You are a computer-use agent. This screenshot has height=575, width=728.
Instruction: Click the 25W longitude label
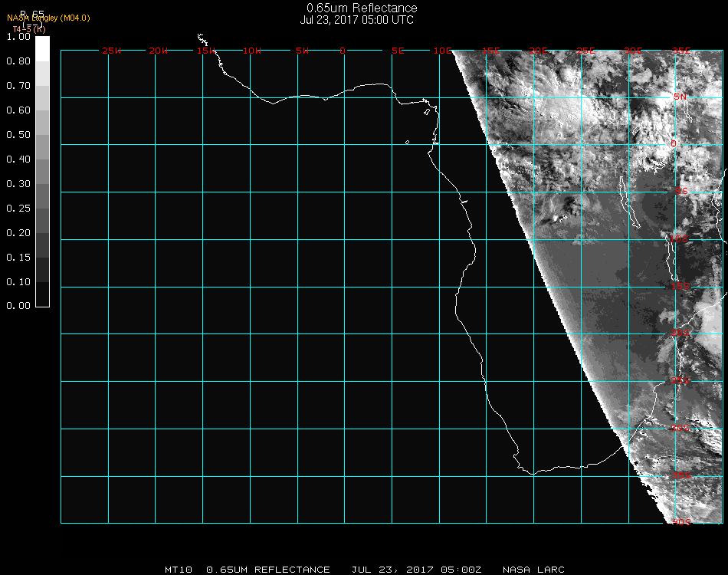coord(111,51)
